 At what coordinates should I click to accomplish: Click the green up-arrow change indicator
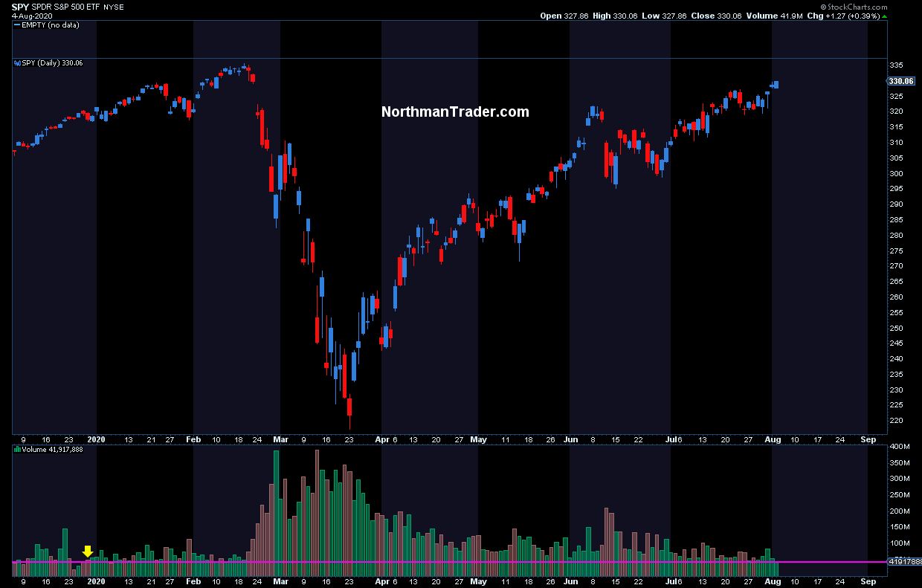click(x=885, y=16)
